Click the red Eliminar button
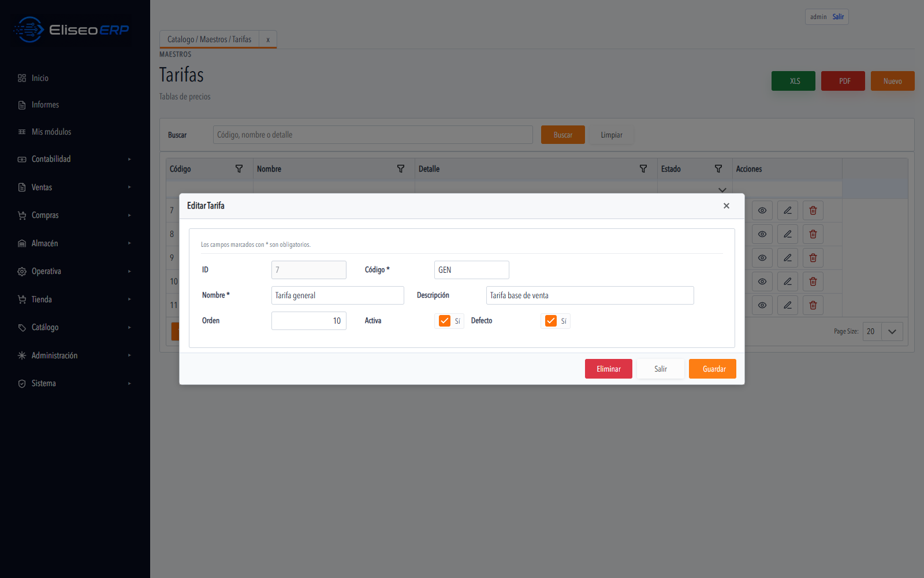The height and width of the screenshot is (578, 924). (609, 369)
